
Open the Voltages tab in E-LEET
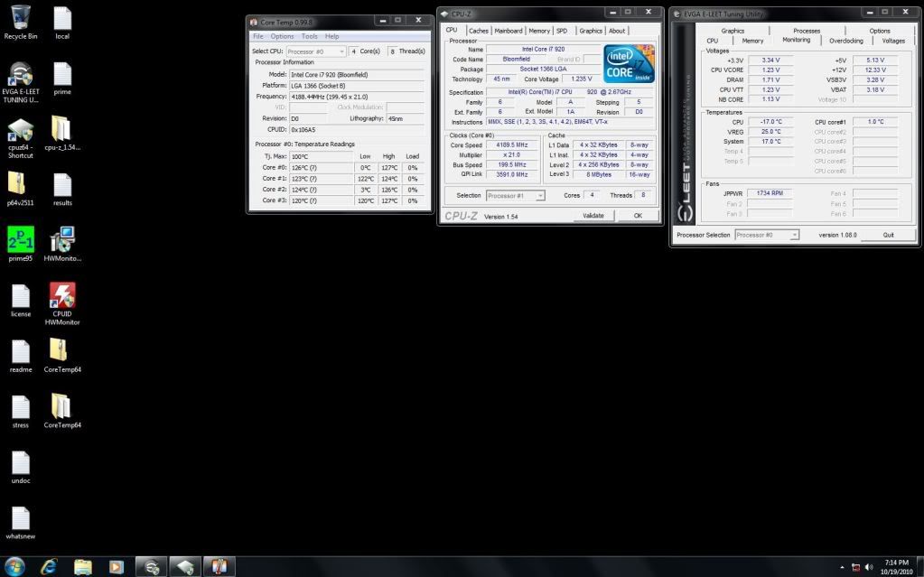(893, 41)
